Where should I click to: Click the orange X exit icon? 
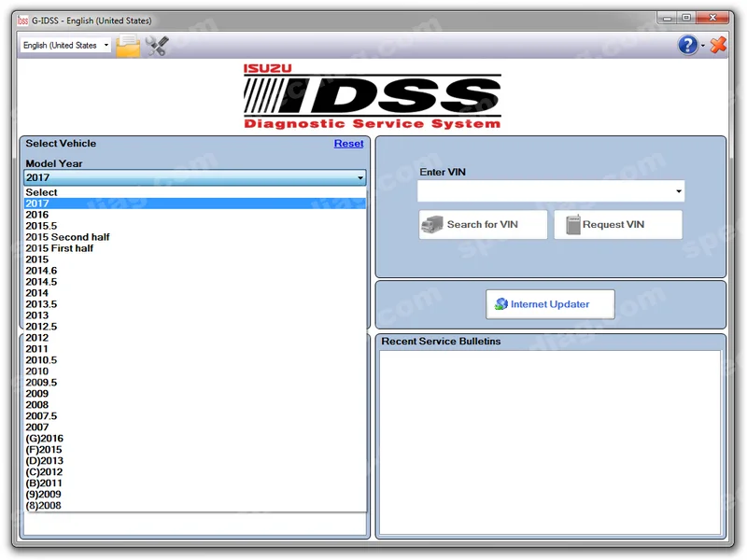[x=718, y=45]
